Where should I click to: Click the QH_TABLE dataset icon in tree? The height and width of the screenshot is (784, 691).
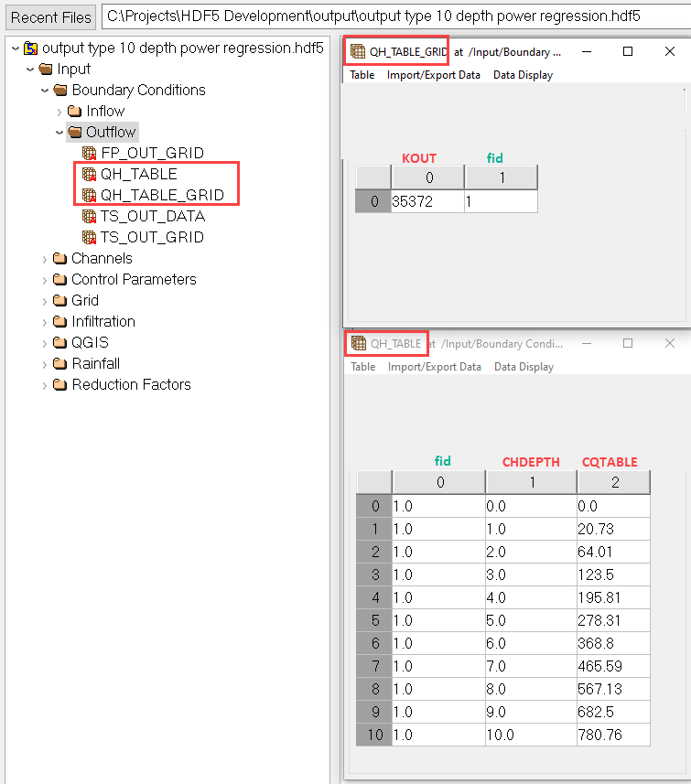tap(89, 174)
